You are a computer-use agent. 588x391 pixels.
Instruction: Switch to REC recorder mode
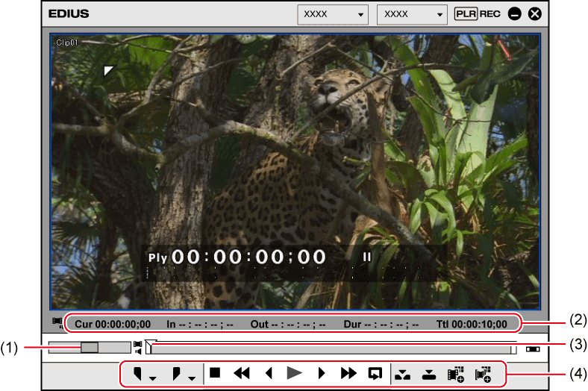492,14
